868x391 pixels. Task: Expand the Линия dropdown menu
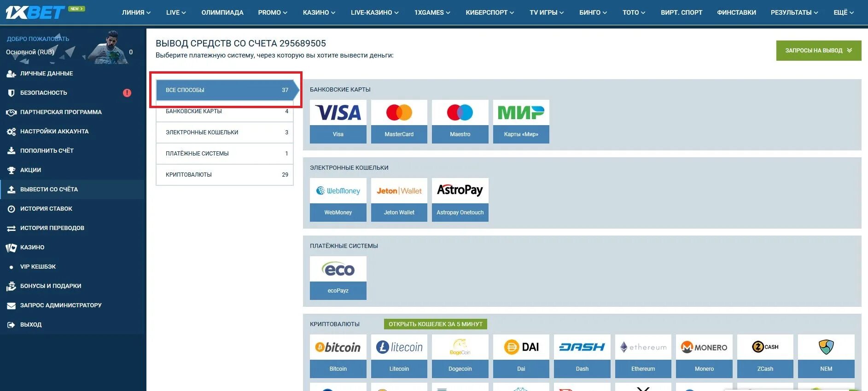pyautogui.click(x=136, y=12)
